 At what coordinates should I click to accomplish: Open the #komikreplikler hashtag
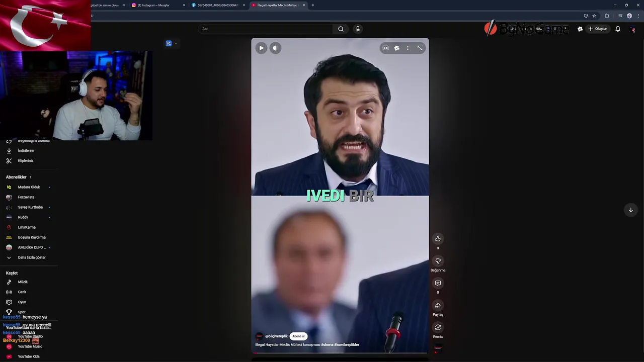[347, 345]
